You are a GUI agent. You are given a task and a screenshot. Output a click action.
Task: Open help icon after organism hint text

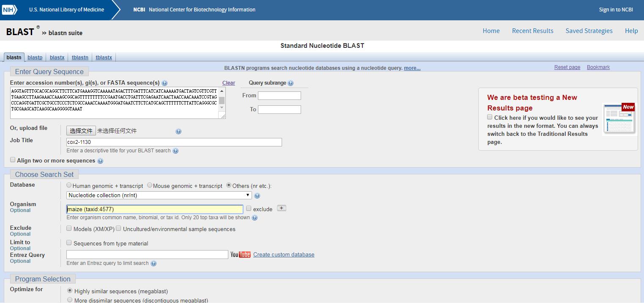(255, 218)
